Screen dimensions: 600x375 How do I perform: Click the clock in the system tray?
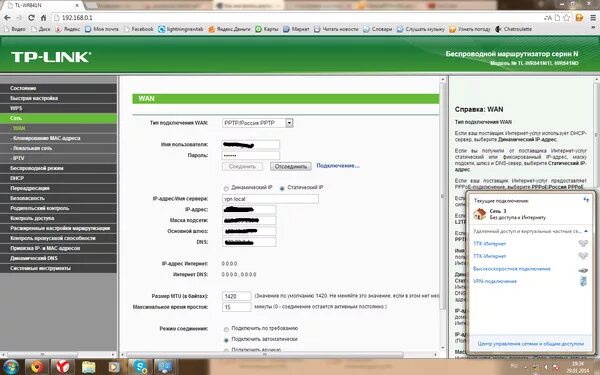coord(578,367)
